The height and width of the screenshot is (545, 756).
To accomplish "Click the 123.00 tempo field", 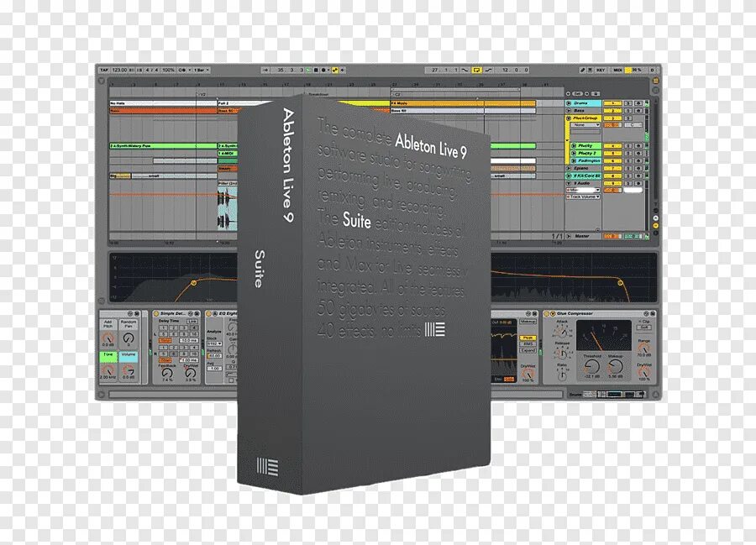I will (119, 70).
